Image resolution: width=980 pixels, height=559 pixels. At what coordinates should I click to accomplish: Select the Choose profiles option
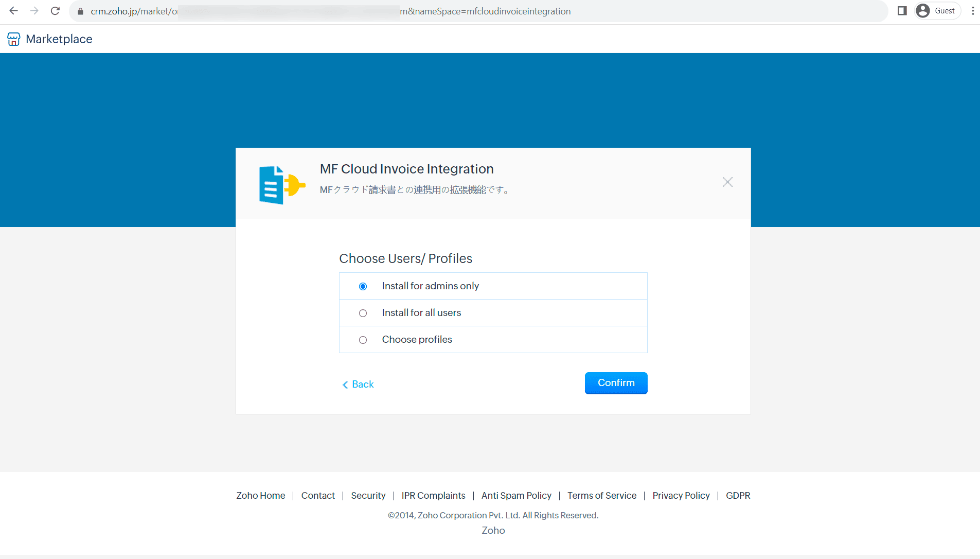[363, 340]
